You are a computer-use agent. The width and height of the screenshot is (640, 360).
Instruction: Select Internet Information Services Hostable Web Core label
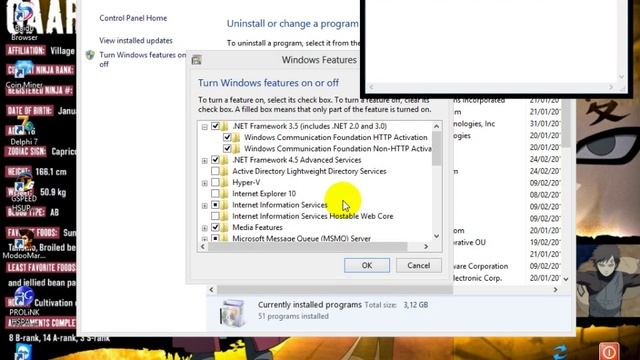[313, 216]
